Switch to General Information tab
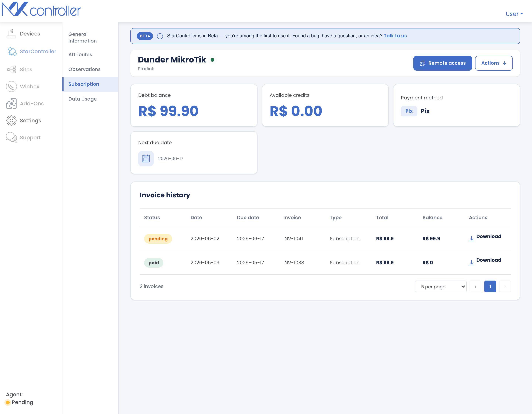The height and width of the screenshot is (414, 532). pyautogui.click(x=90, y=38)
